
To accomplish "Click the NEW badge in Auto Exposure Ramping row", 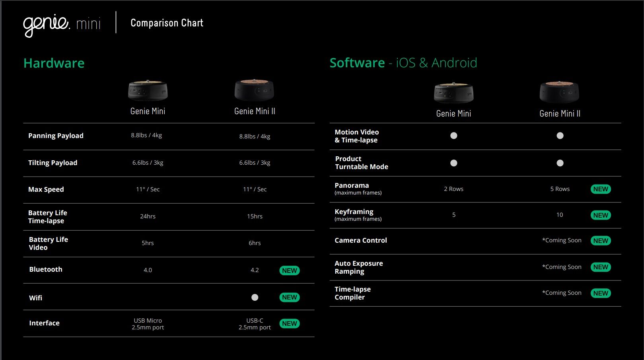I will pos(601,267).
